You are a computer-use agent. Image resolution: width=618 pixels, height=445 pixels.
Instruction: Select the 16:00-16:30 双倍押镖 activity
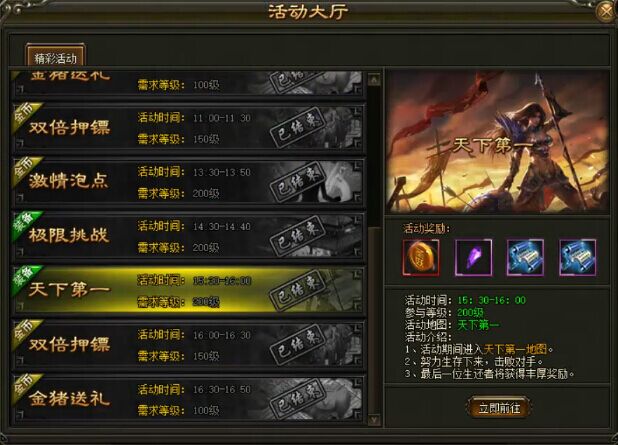click(188, 345)
